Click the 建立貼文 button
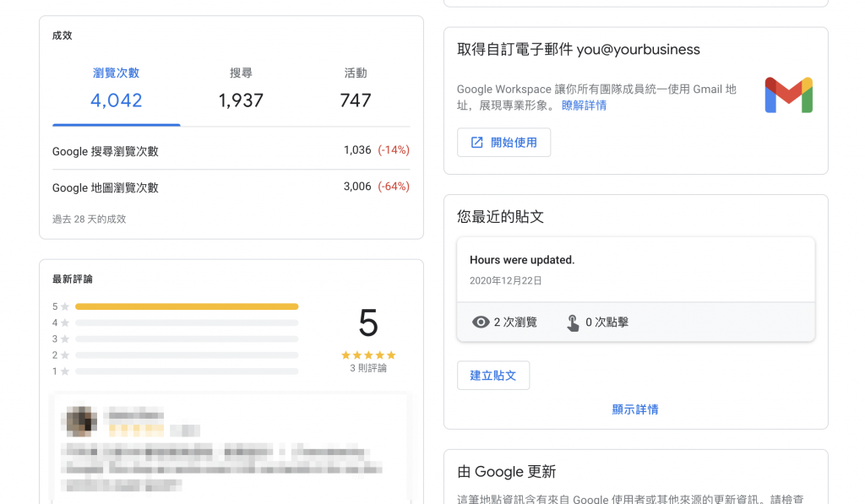The width and height of the screenshot is (865, 504). point(493,376)
